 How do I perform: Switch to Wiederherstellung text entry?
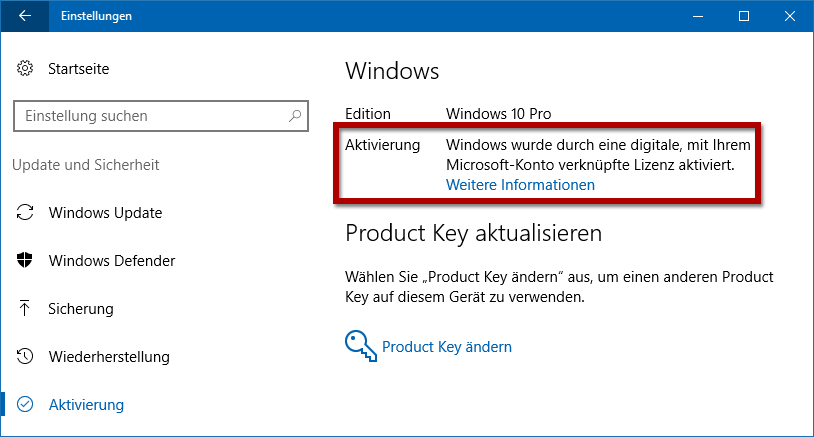(109, 357)
